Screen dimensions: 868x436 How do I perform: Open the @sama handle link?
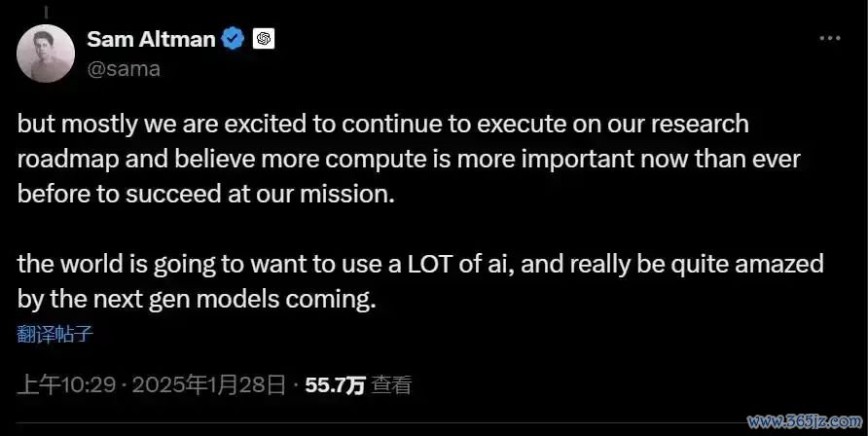(124, 68)
